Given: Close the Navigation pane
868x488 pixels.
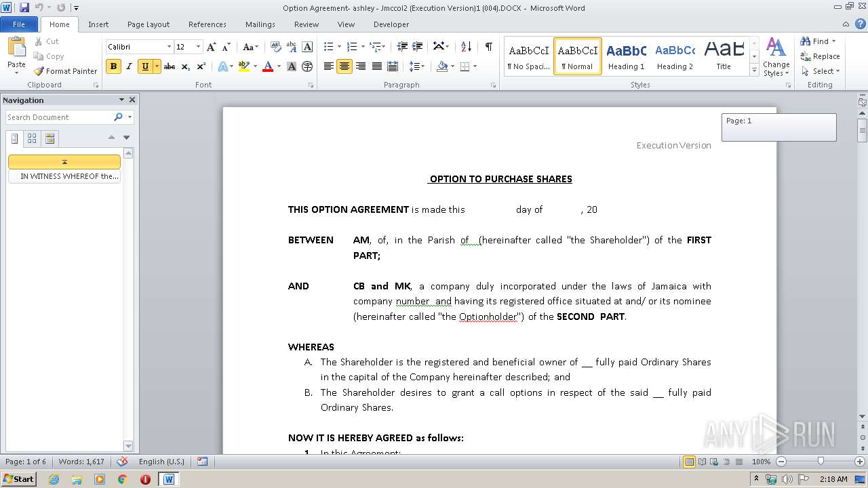Looking at the screenshot, I should point(132,100).
